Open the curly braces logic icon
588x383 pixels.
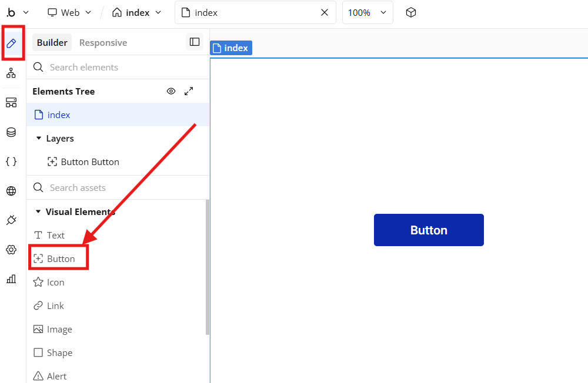coord(11,162)
